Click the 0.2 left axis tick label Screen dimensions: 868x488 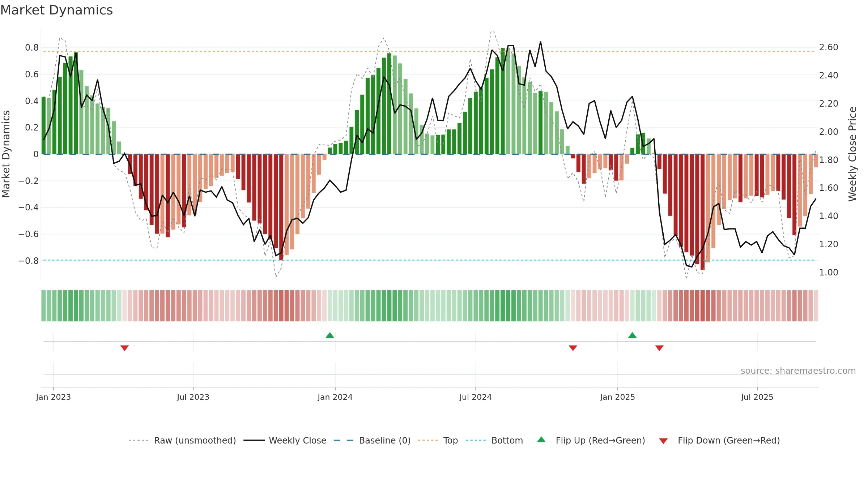[x=32, y=128]
